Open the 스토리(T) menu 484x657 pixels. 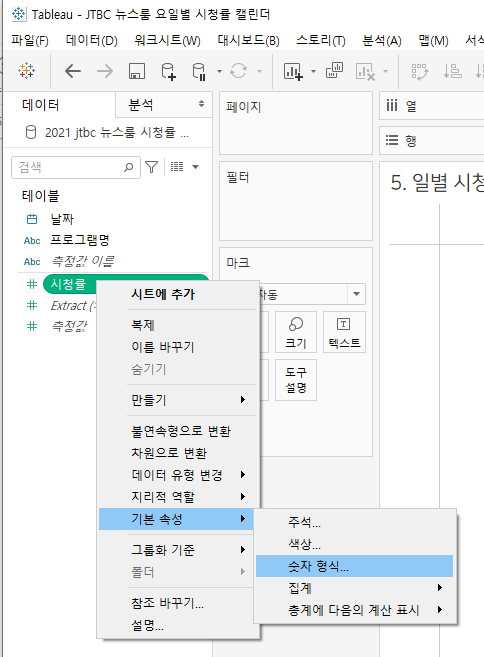point(321,41)
